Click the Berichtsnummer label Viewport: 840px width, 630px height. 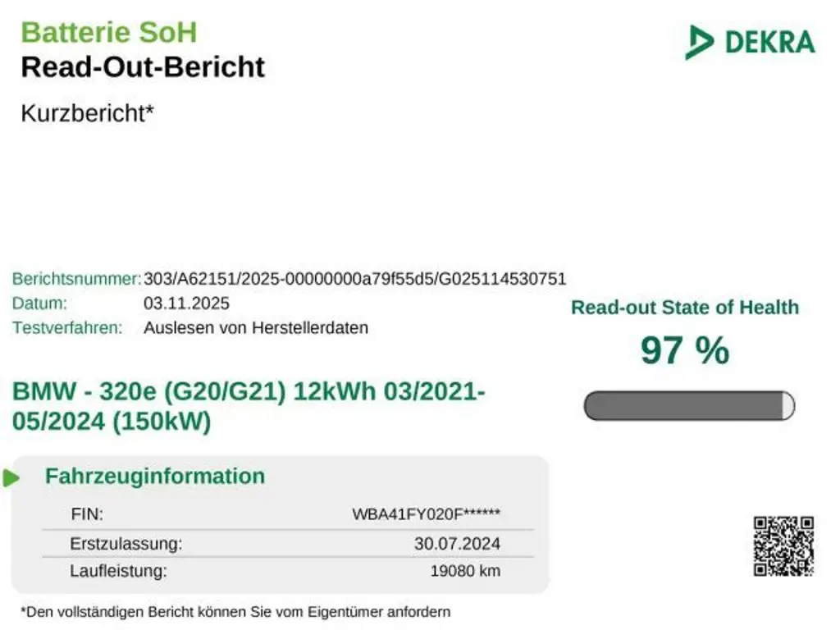pyautogui.click(x=76, y=278)
